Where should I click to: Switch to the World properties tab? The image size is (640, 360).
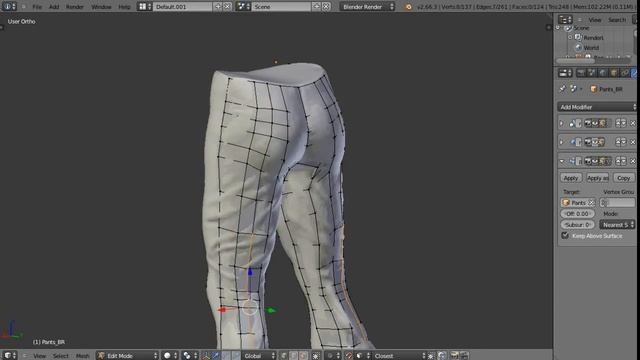(x=602, y=73)
